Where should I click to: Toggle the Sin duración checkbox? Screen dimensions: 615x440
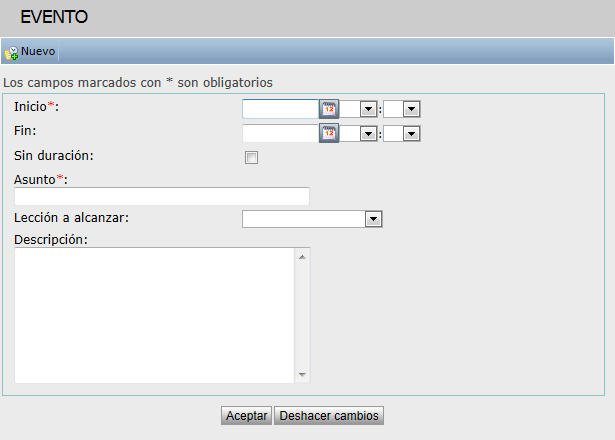[x=251, y=158]
